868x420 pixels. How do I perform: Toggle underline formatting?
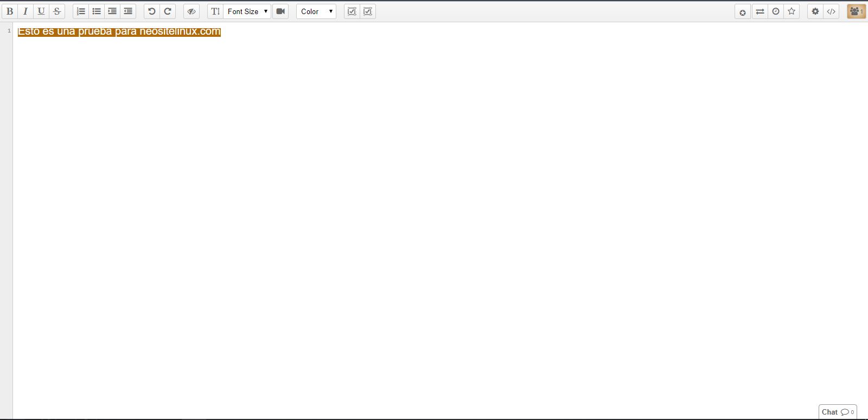[x=41, y=11]
